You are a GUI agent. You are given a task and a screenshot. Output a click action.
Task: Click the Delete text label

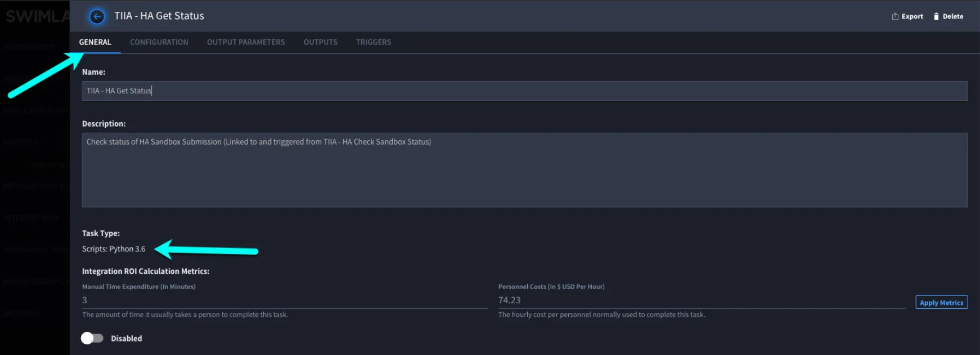tap(953, 16)
